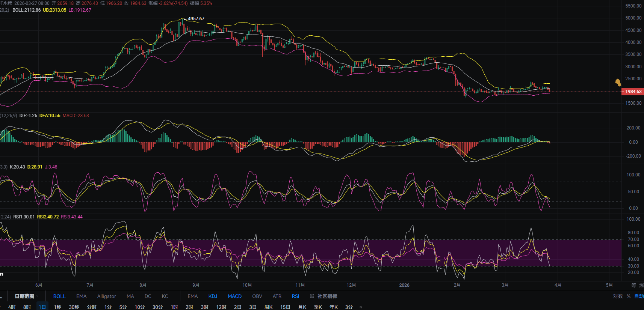The height and width of the screenshot is (310, 644).
Task: Toggle the BOLL overlay indicator
Action: [59, 296]
